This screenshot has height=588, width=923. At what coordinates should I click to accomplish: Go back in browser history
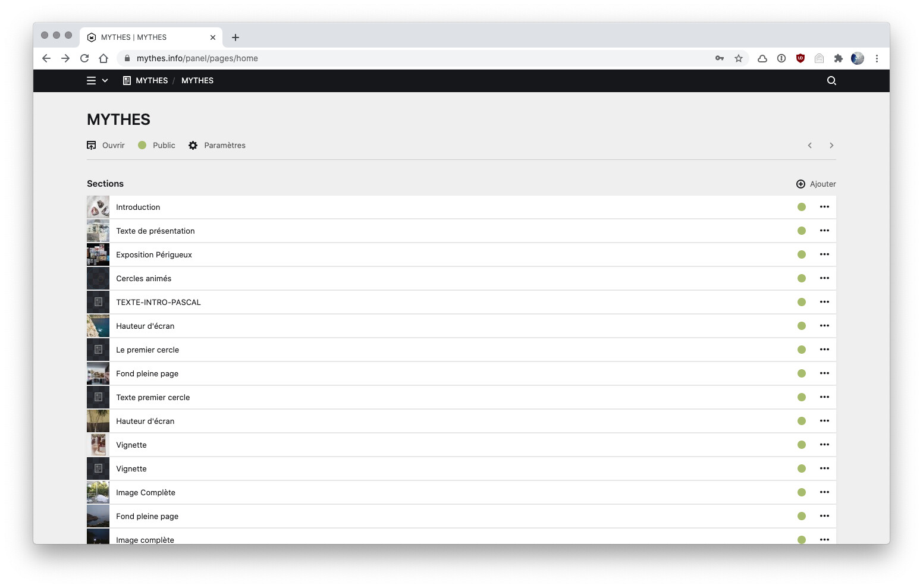46,58
